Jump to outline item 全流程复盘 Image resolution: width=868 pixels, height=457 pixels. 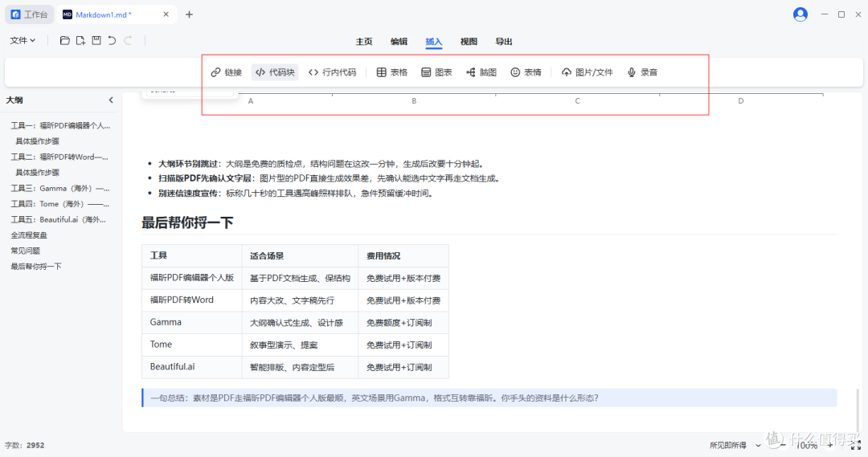pos(29,235)
